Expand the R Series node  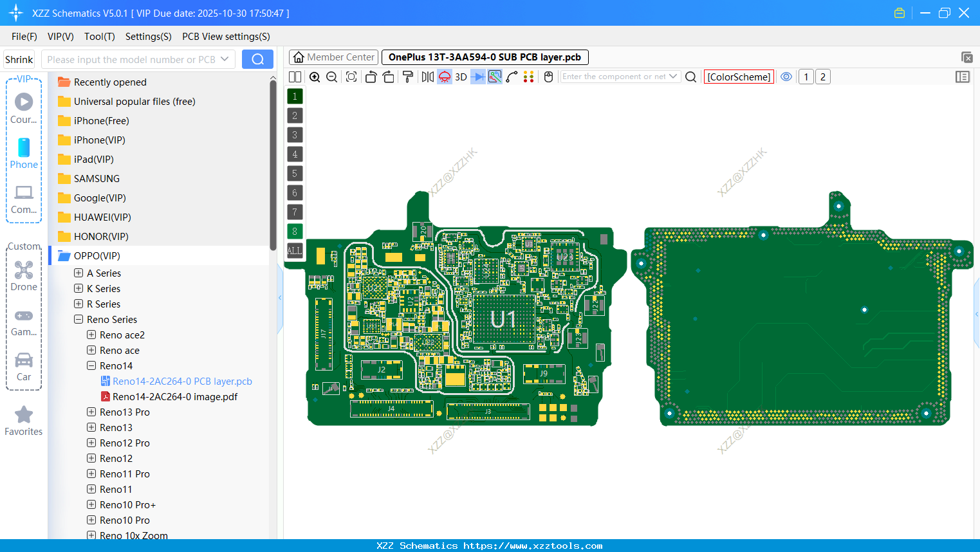tap(79, 304)
